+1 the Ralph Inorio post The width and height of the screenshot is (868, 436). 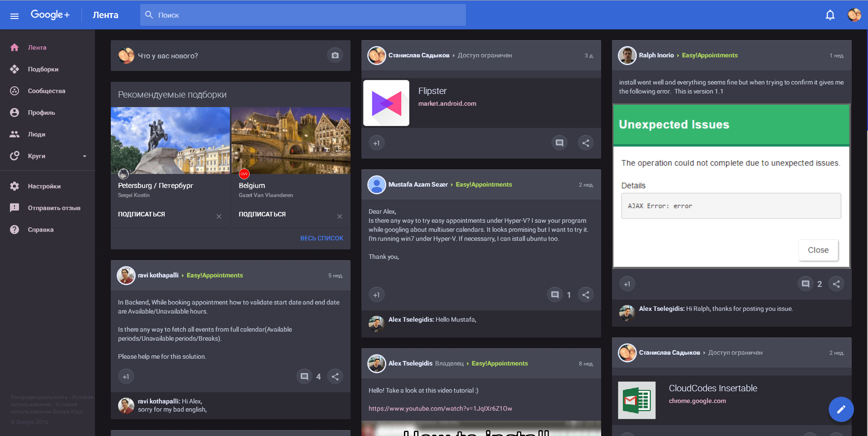(x=627, y=284)
